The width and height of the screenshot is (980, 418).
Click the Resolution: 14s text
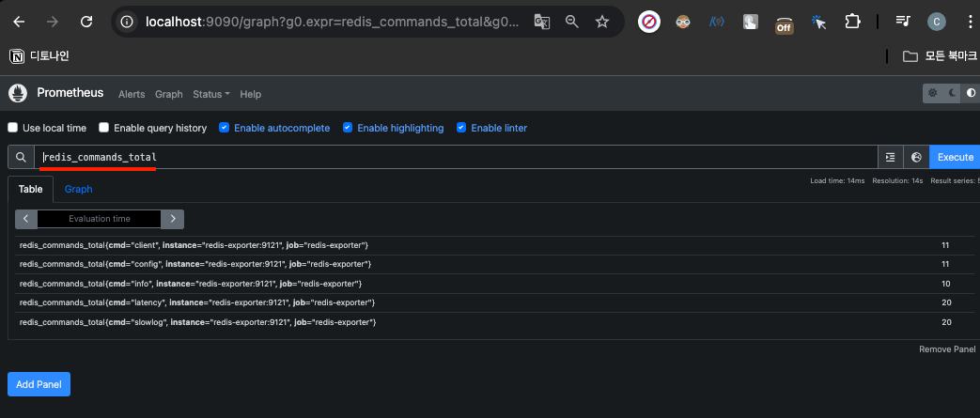(898, 180)
